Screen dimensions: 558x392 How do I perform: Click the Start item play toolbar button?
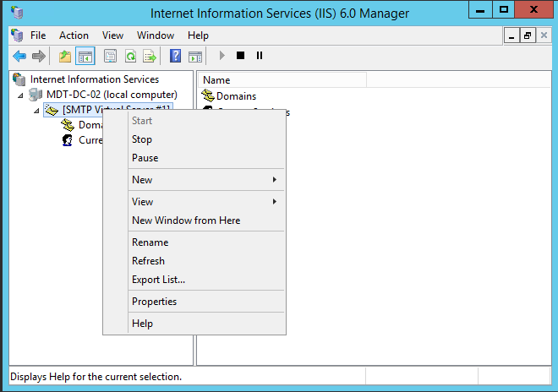(222, 56)
